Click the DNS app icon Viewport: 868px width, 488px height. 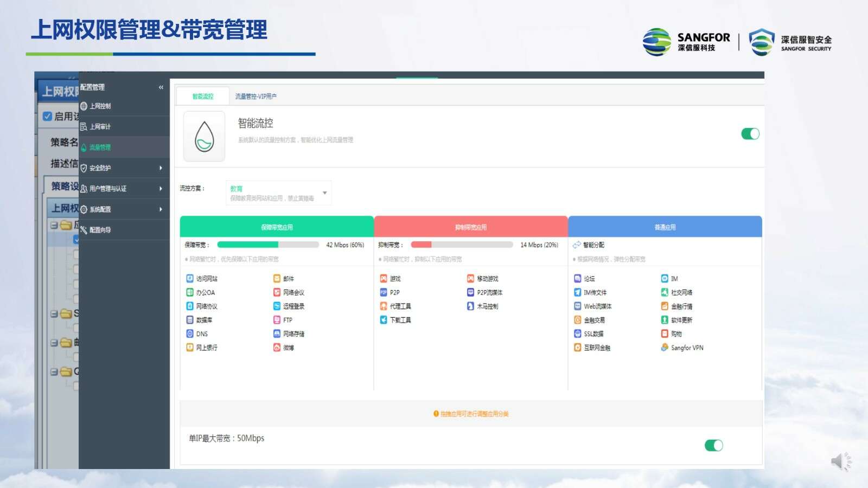[190, 333]
